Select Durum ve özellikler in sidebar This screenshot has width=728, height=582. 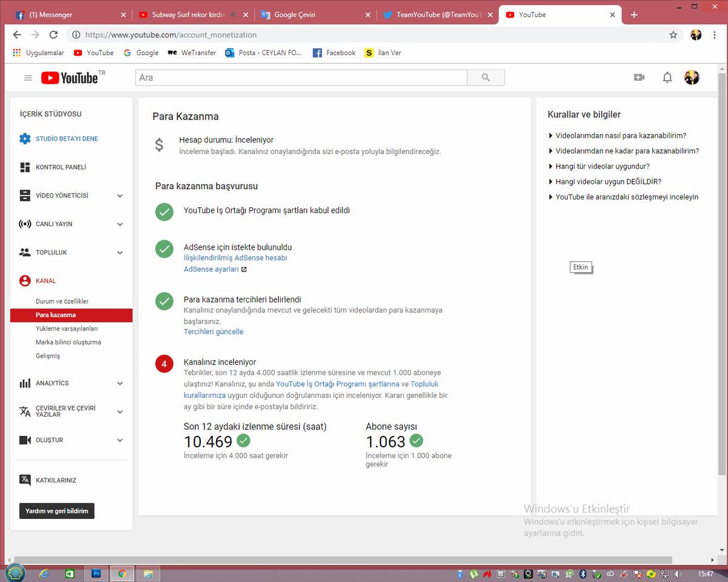pyautogui.click(x=62, y=301)
